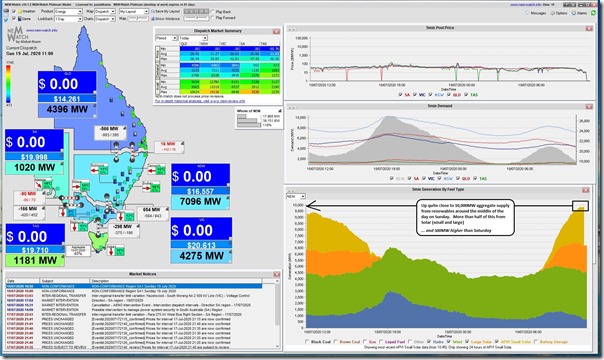Open the Product Energy dropdown

click(x=69, y=12)
